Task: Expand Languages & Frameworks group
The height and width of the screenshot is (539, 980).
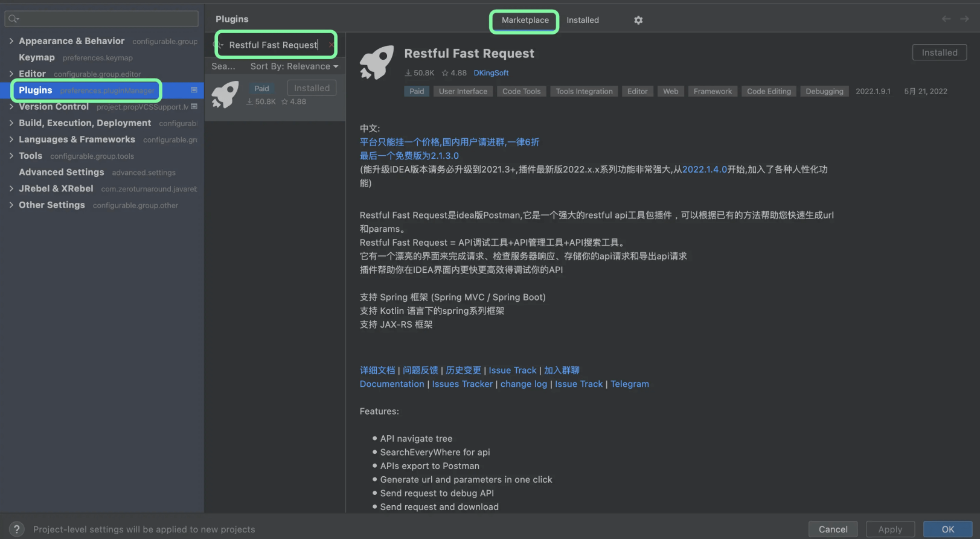Action: click(11, 139)
